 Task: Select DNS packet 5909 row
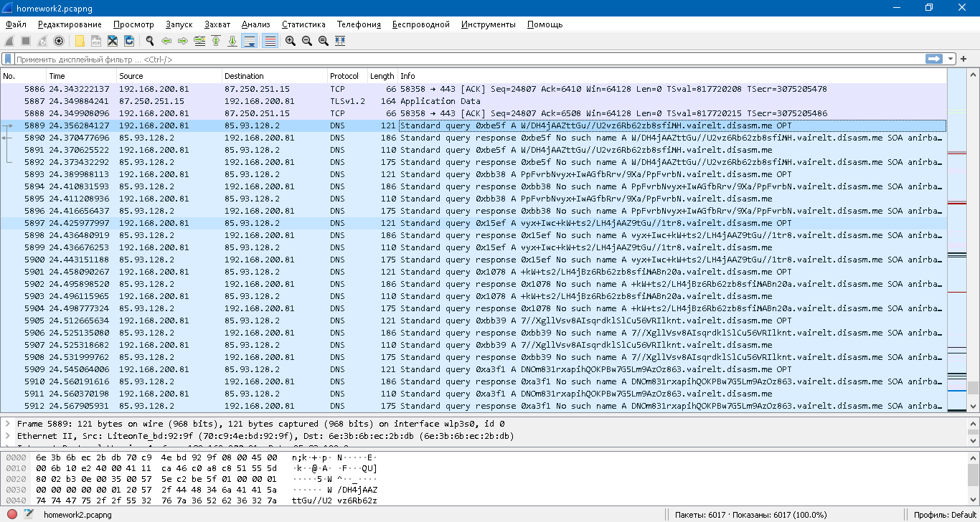[x=473, y=369]
